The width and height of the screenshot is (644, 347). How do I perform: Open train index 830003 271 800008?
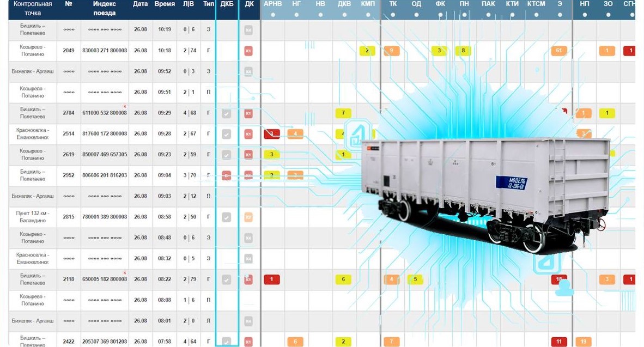[105, 51]
